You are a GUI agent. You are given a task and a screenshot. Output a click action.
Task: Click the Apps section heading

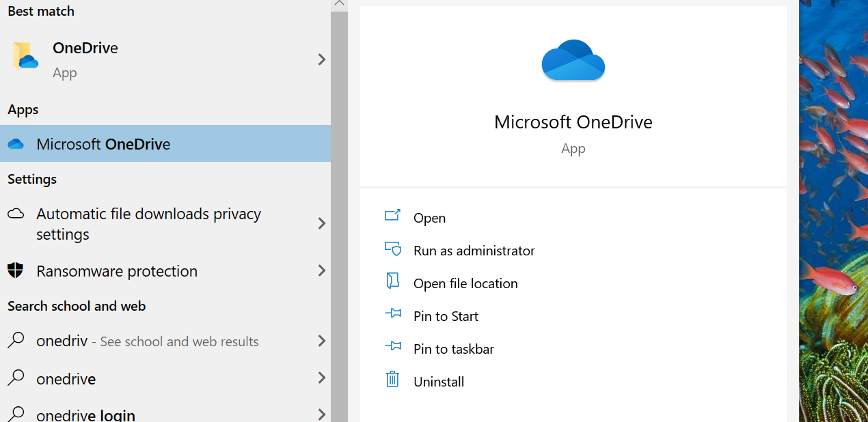23,110
